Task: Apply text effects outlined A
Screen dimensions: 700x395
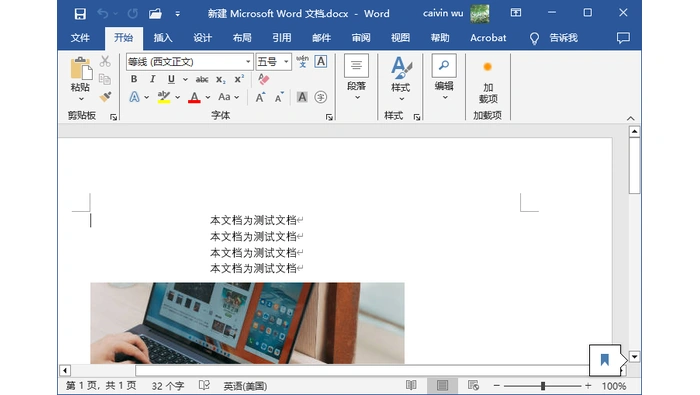Action: click(x=134, y=97)
